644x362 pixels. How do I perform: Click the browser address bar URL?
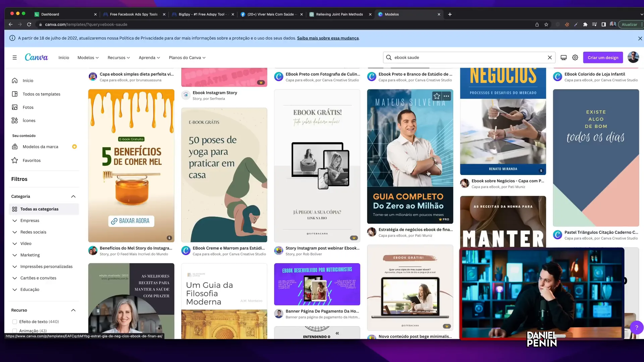click(x=86, y=24)
